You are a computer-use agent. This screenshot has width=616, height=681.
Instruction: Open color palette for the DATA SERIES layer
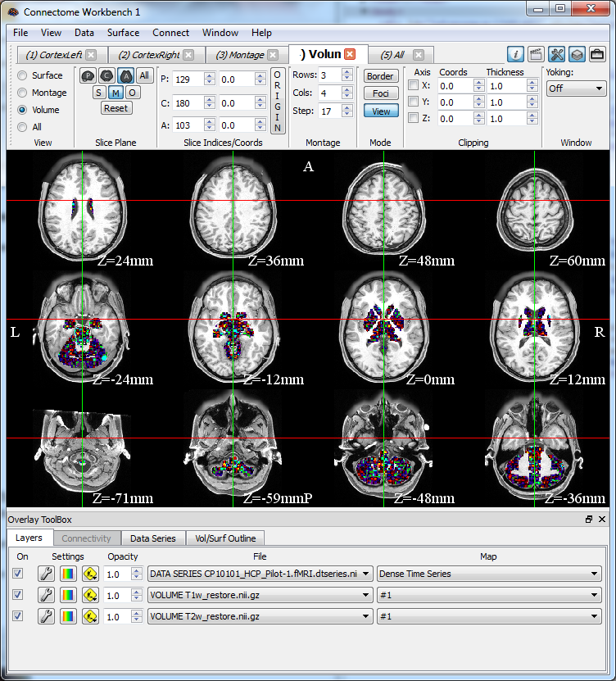click(68, 574)
